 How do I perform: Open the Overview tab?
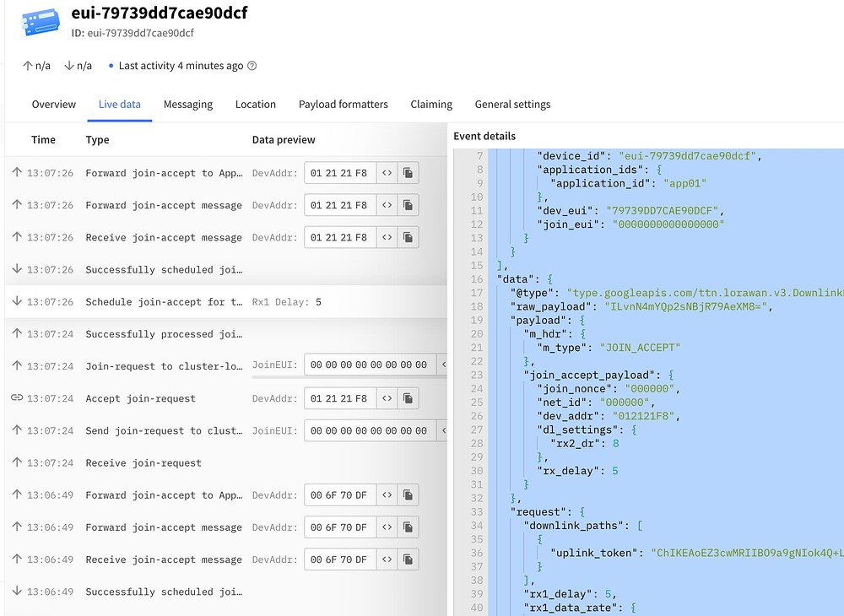(x=54, y=105)
